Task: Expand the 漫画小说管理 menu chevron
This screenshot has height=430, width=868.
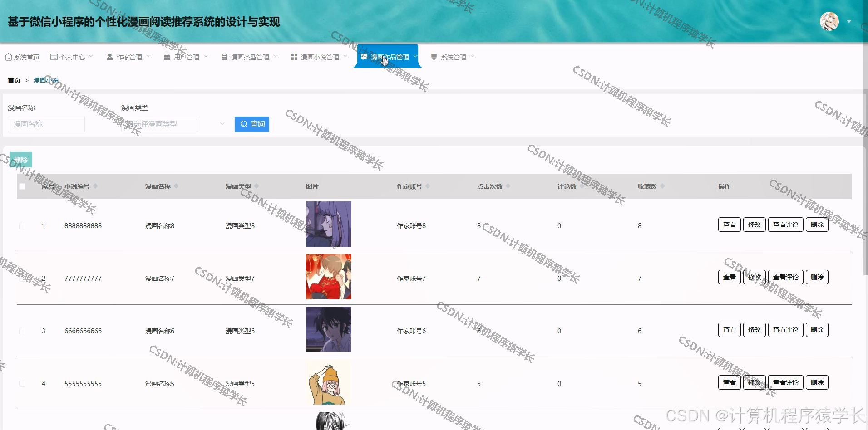Action: pos(345,57)
